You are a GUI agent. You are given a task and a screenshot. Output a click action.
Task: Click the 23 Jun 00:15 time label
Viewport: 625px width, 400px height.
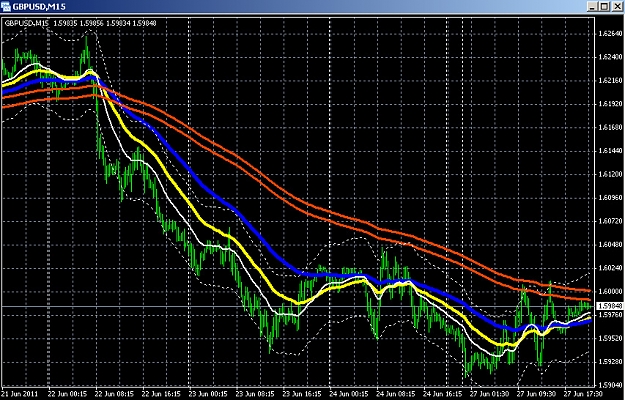208,394
